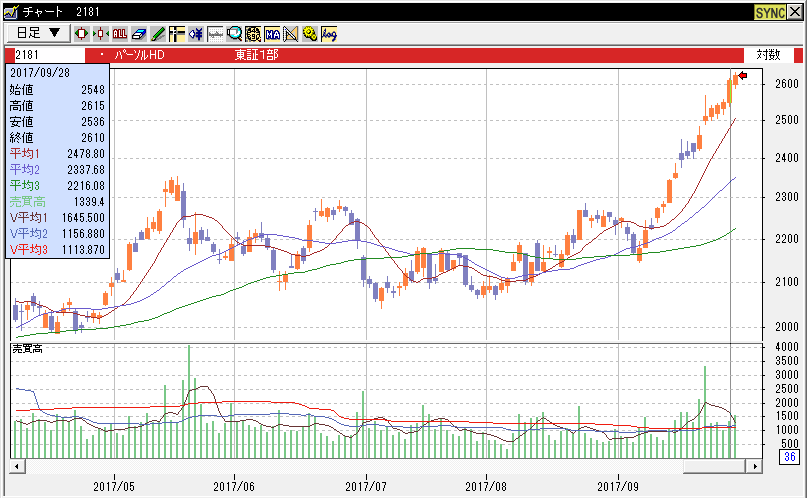Screen dimensions: 807x498
Task: Click the red arrow price marker
Action: [x=742, y=75]
